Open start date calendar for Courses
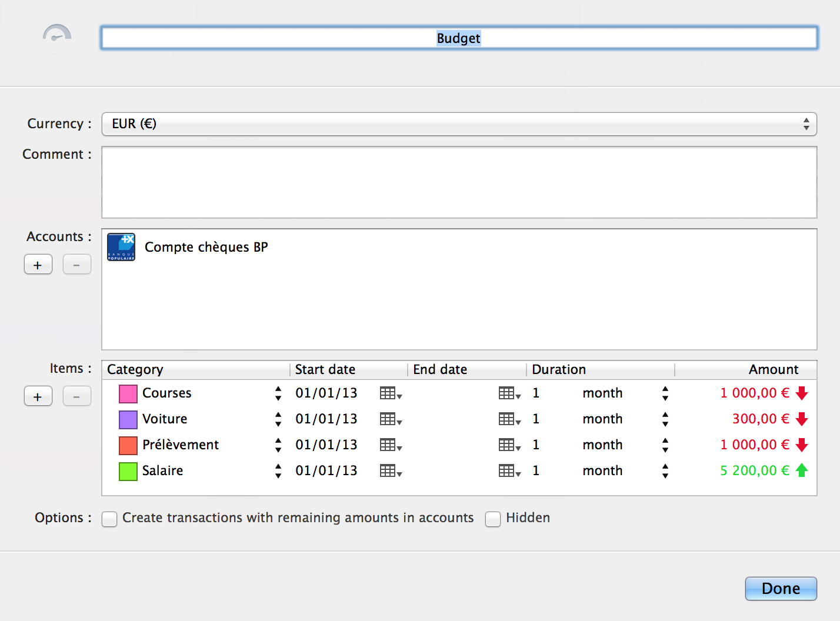 pos(391,393)
